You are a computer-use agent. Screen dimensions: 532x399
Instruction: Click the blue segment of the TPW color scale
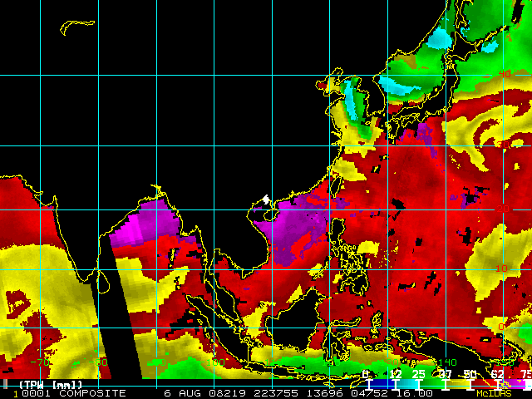[378, 384]
